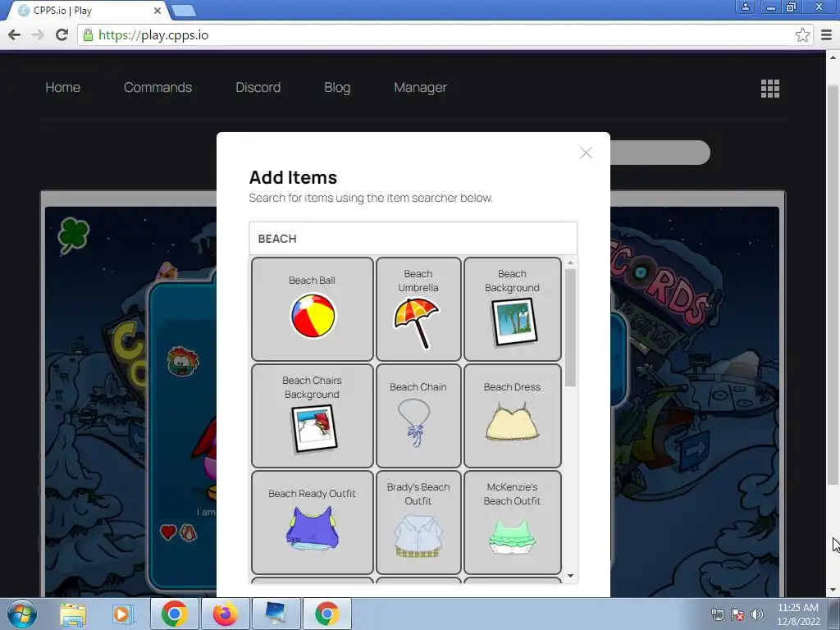Screen dimensions: 840x630
Task: Open the Chrome hamburger menu
Action: point(827,35)
